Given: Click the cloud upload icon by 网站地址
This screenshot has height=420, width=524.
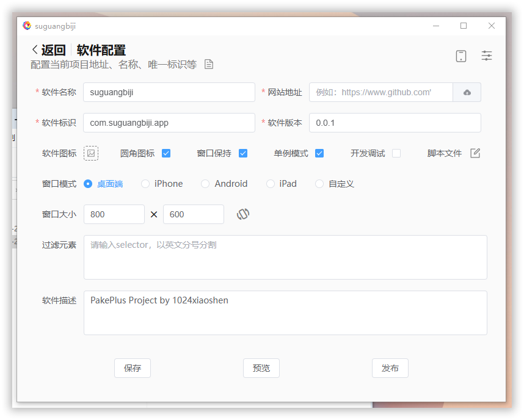Looking at the screenshot, I should pyautogui.click(x=467, y=92).
